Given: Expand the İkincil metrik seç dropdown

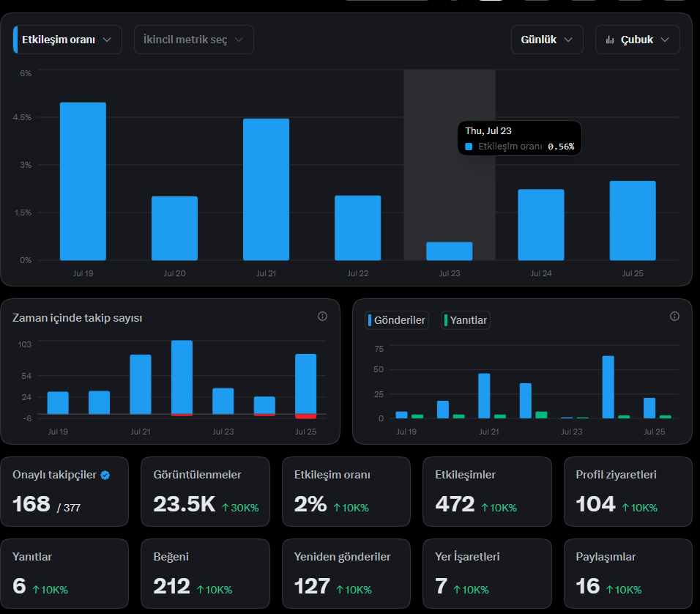Looking at the screenshot, I should (194, 40).
